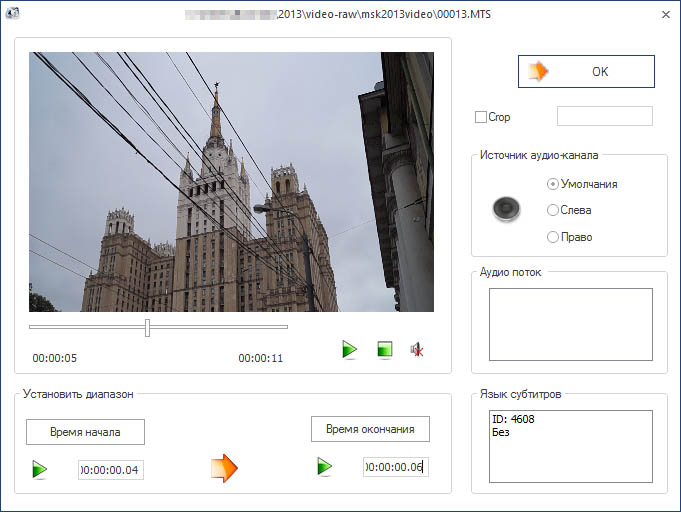
Task: Stop the video preview
Action: [x=385, y=349]
